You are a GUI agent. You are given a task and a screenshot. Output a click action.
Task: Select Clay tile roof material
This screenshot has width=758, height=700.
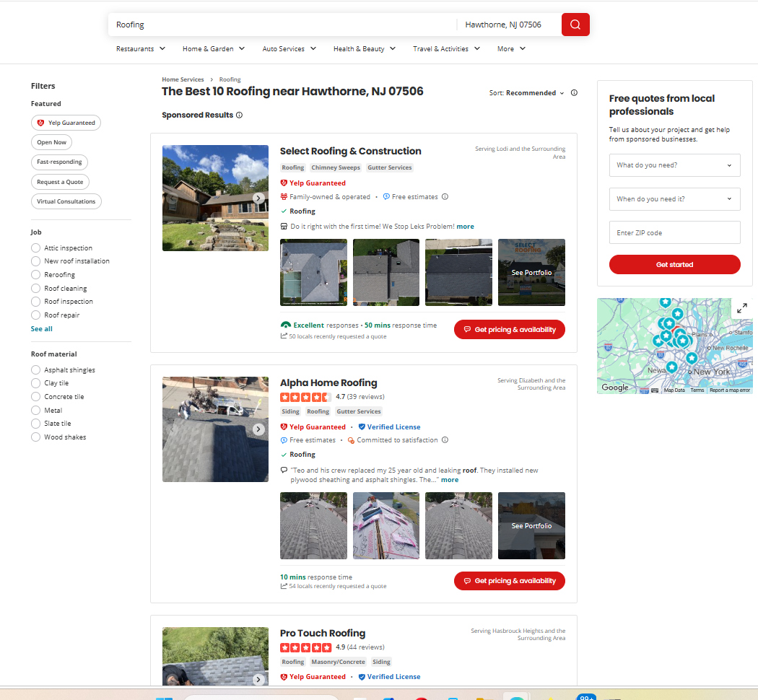(36, 383)
